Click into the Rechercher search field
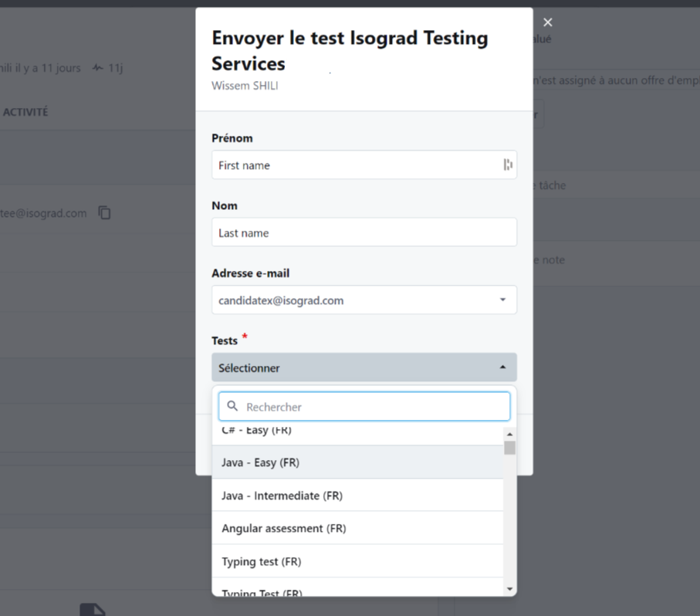 (364, 406)
